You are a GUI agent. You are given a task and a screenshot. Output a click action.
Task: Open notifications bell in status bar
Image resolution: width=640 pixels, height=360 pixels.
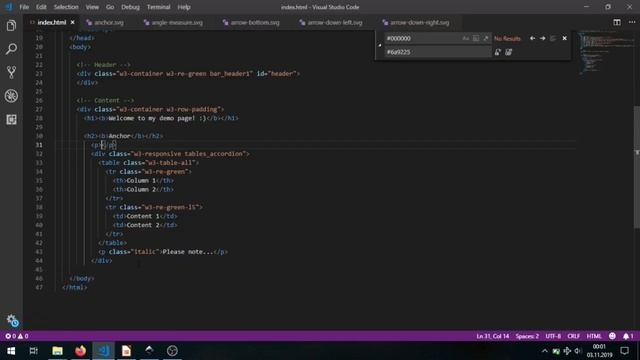(628, 336)
